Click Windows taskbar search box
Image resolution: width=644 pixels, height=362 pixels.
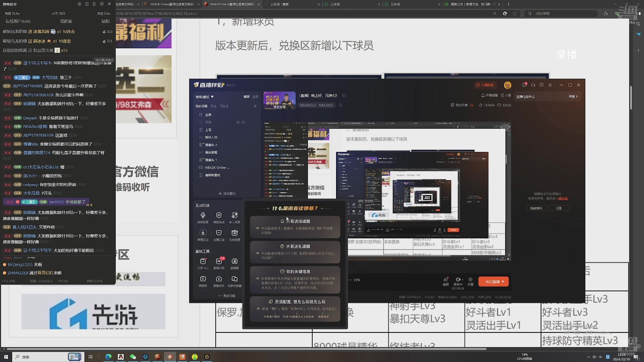[48, 357]
